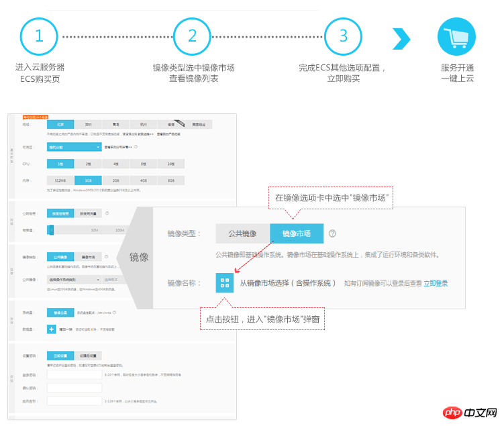Click the grid icon beside 镜像名称
Screen dimensions: 504x426
click(225, 282)
